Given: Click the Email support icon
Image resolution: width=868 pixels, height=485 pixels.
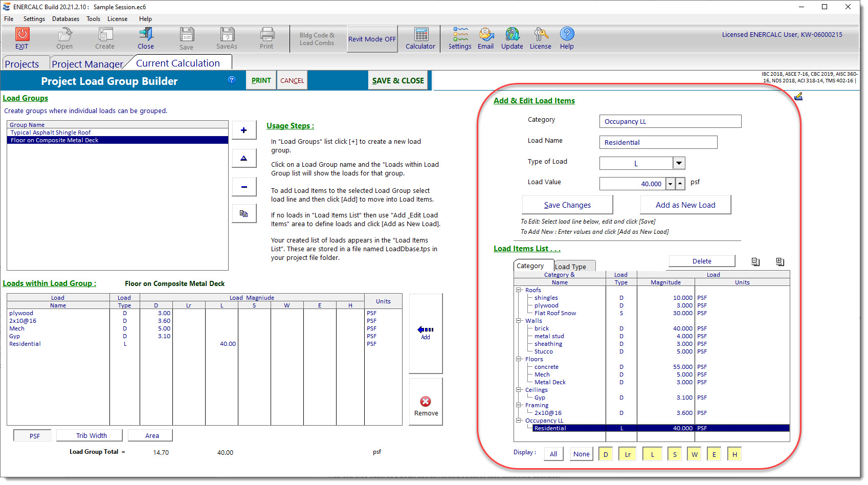Looking at the screenshot, I should [485, 38].
